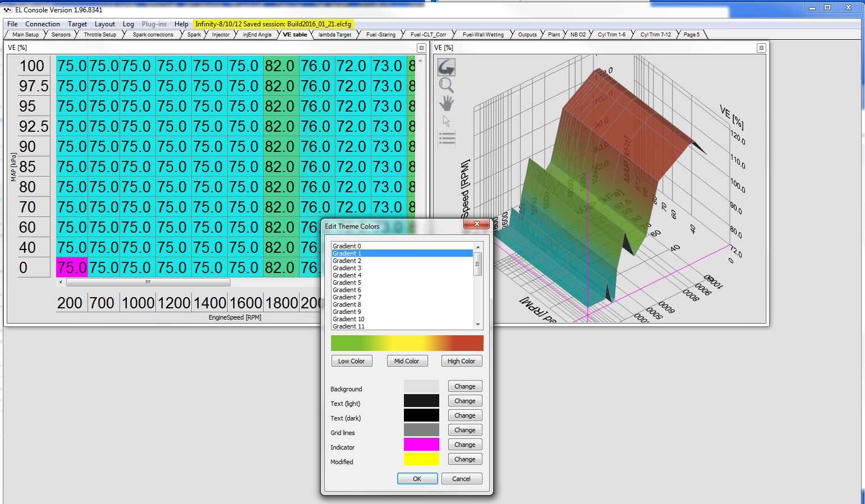Pick the arrow pointer selection tool
Viewport: 865px width, 504px height.
click(447, 121)
